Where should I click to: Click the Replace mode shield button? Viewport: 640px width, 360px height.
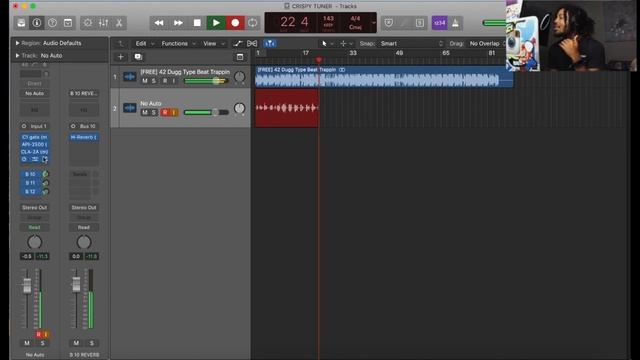coord(389,23)
